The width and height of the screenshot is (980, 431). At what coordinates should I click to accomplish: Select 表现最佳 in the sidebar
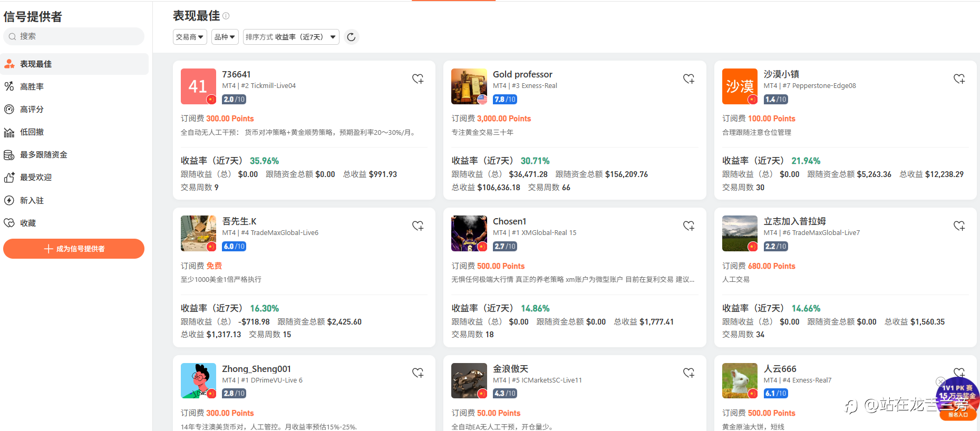pyautogui.click(x=74, y=64)
